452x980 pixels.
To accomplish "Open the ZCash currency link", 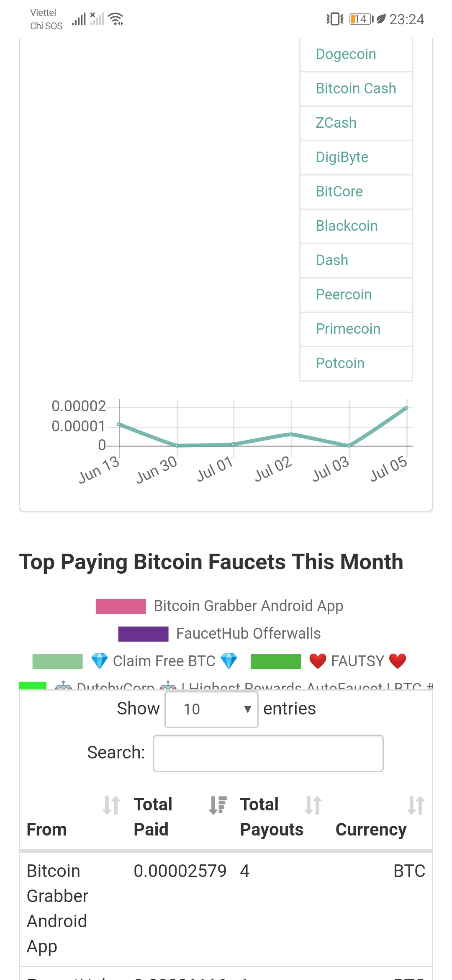I will coord(336,123).
